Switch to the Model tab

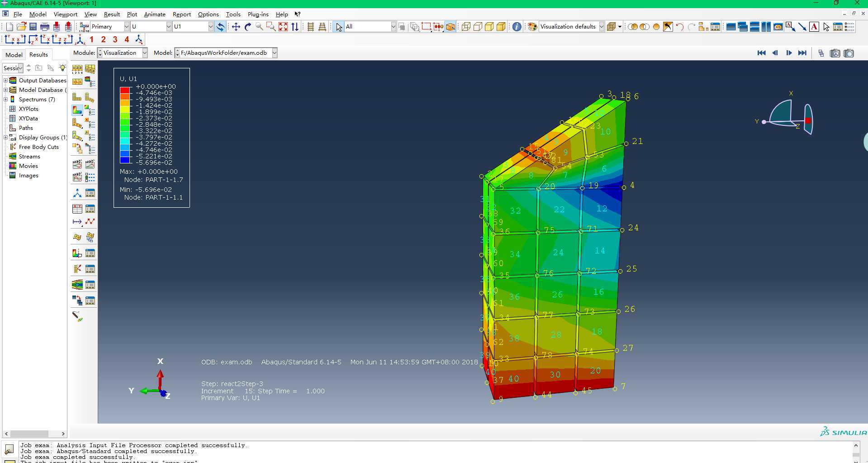[x=14, y=55]
